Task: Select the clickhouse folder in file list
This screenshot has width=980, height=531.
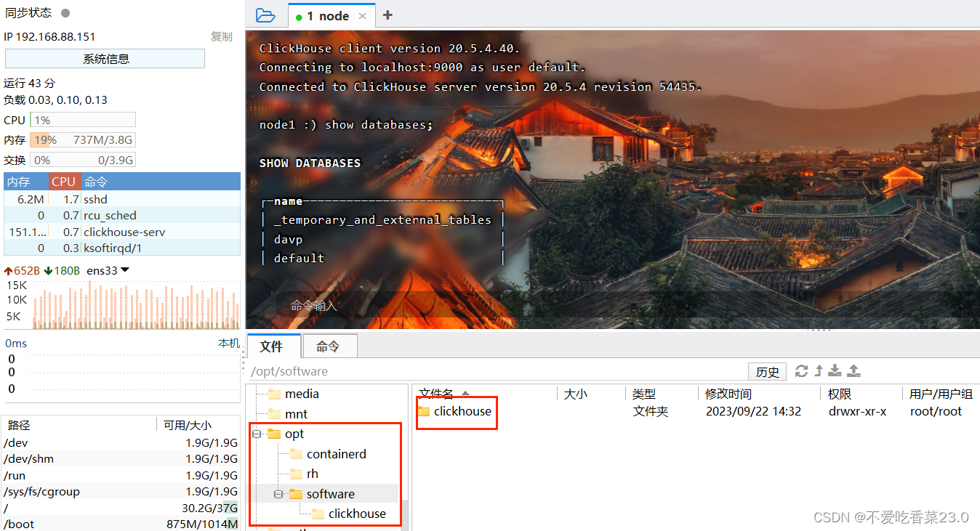Action: [x=455, y=411]
